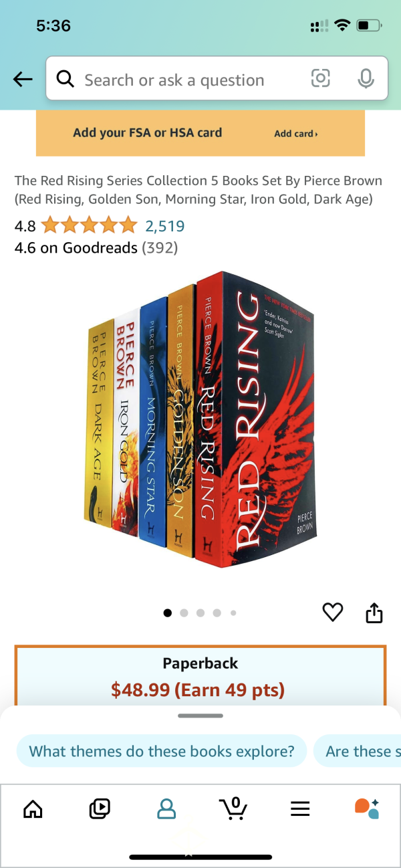The image size is (401, 868).
Task: Open the 2,519 ratings link
Action: 165,226
